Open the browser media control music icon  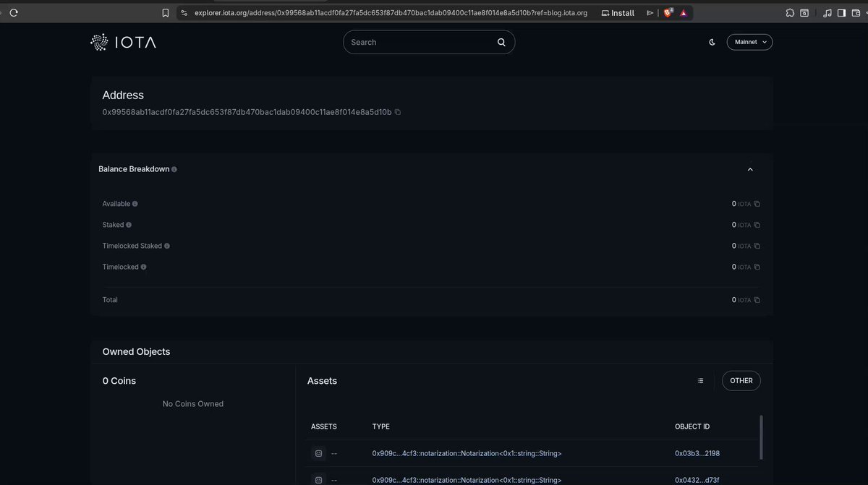827,13
